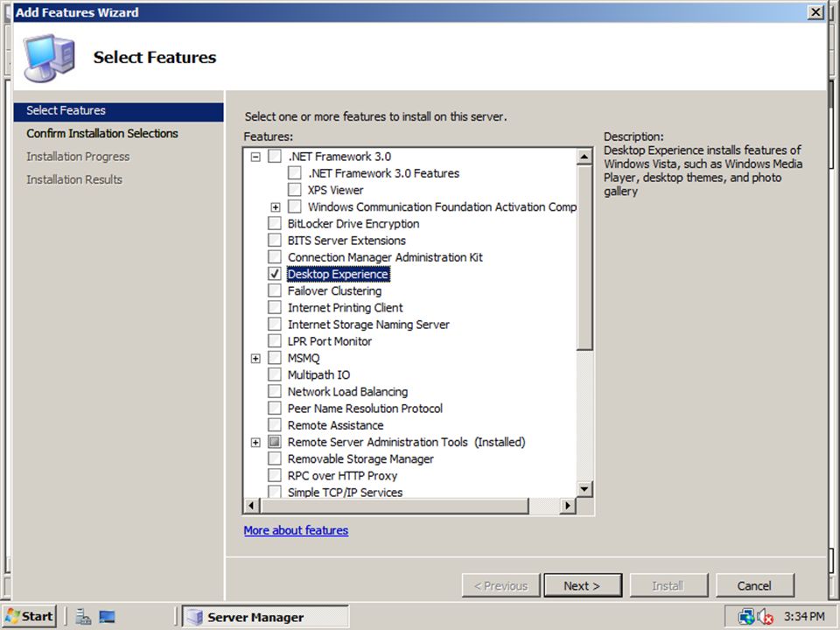Click the Next button

click(583, 585)
